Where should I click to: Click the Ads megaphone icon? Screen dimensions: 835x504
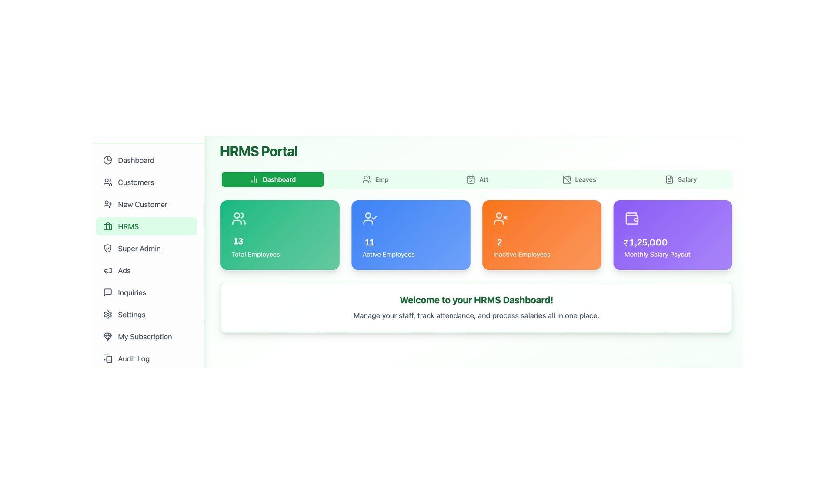pyautogui.click(x=107, y=271)
